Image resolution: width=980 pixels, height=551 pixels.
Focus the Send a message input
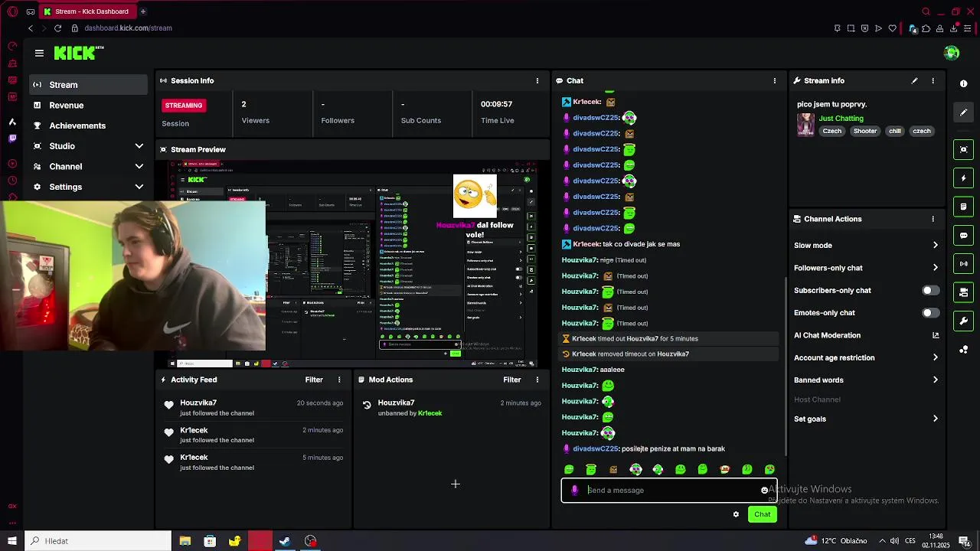pos(670,491)
